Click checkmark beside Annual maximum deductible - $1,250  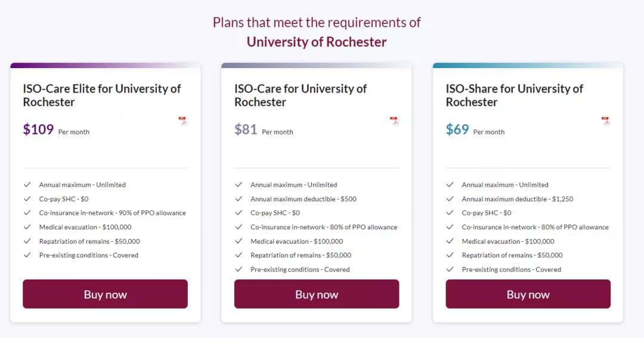(450, 199)
